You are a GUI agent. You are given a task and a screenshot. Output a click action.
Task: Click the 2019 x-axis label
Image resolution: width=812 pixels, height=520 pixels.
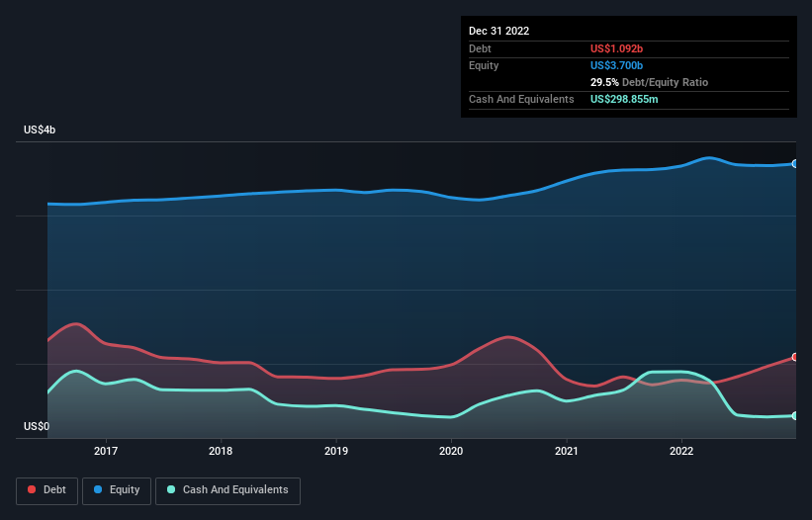click(336, 451)
